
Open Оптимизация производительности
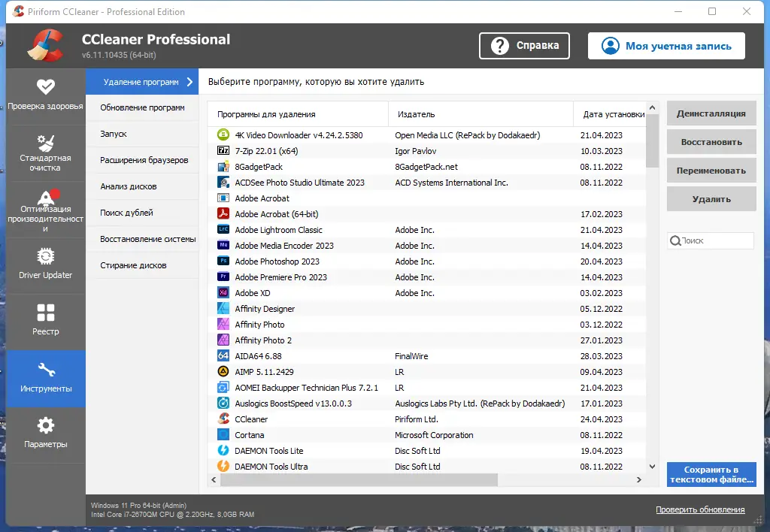coord(45,209)
